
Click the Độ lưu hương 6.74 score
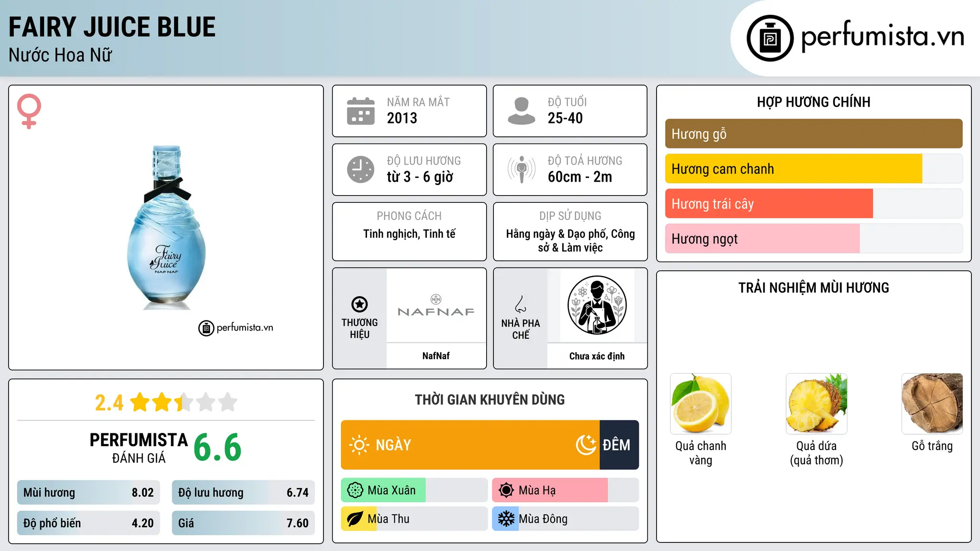tap(243, 493)
